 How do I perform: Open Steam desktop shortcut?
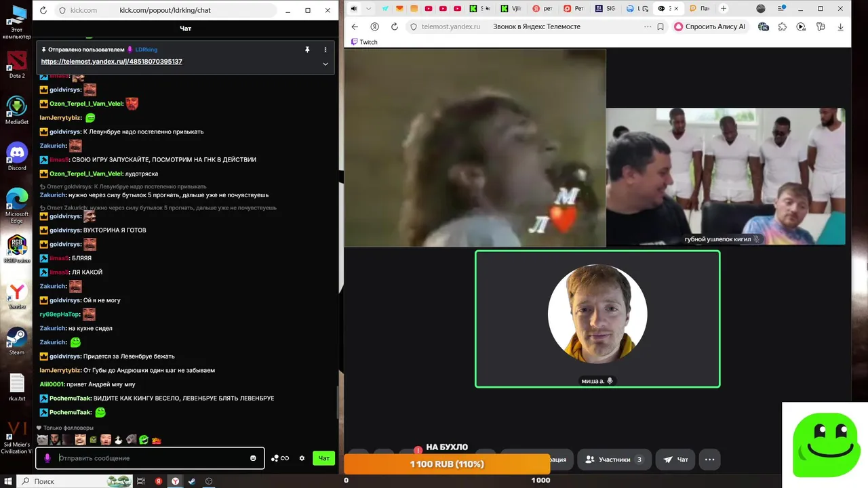(x=17, y=341)
